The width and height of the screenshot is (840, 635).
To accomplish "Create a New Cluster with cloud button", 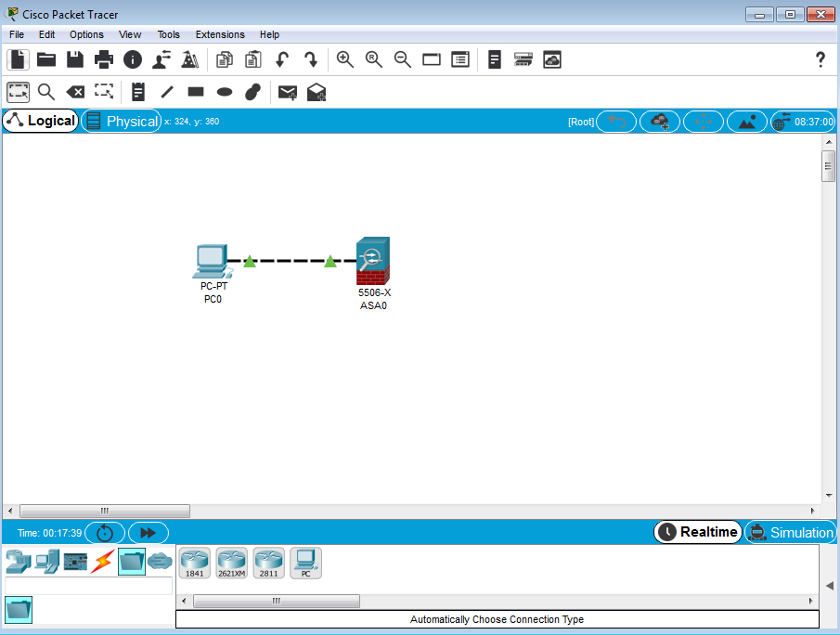I will [660, 122].
